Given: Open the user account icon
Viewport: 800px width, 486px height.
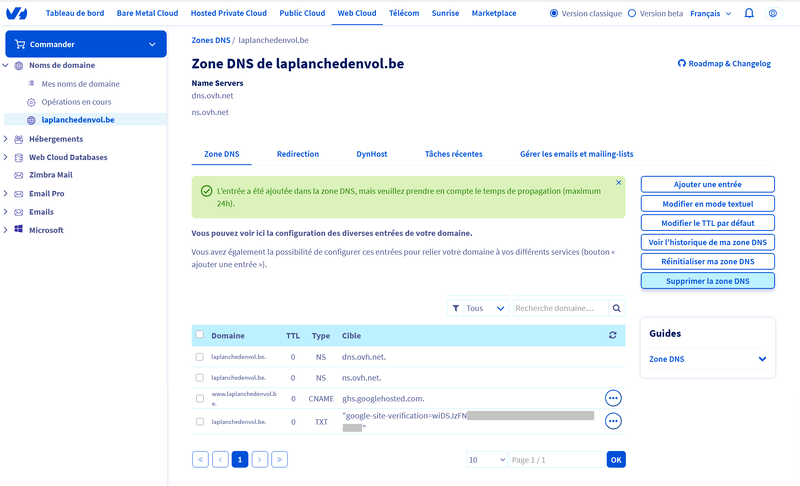Looking at the screenshot, I should [x=773, y=13].
